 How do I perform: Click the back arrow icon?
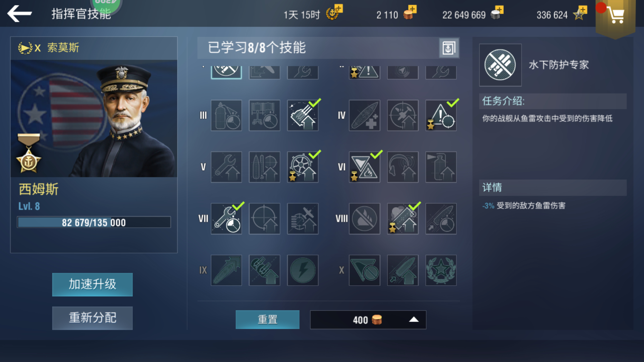point(19,13)
